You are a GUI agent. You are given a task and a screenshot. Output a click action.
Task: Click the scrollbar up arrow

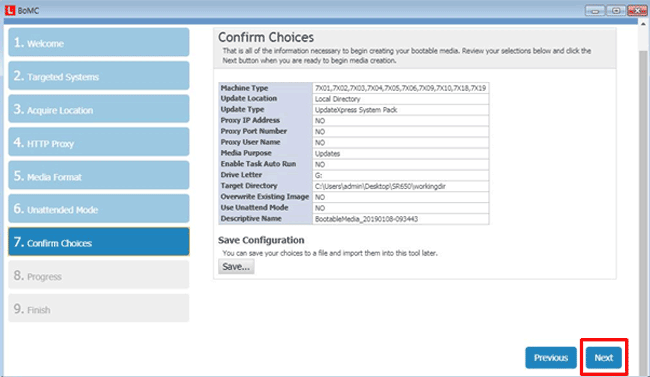643,24
